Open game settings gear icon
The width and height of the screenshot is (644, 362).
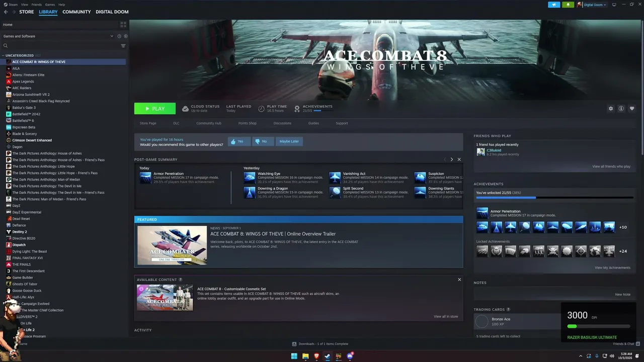pyautogui.click(x=611, y=109)
